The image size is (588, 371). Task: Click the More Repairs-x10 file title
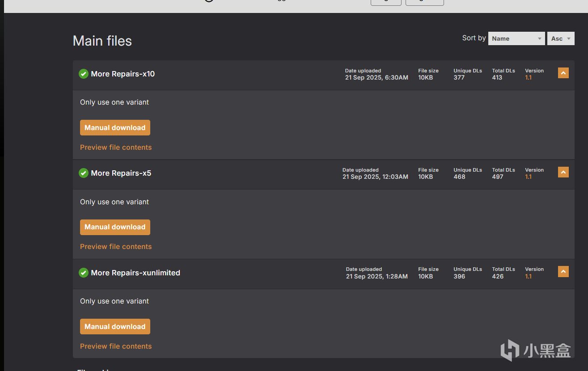coord(123,74)
